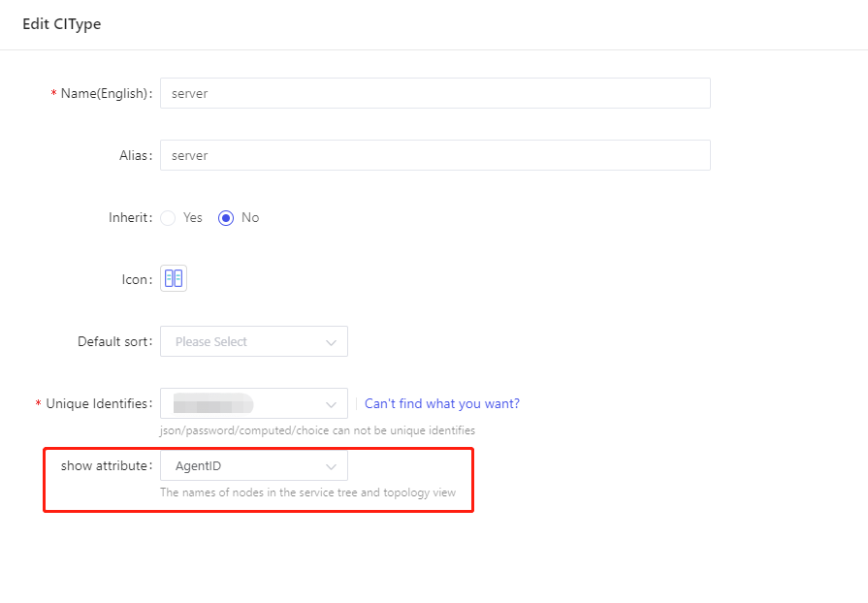
Task: Select the Yes radio for Inherit
Action: click(168, 218)
